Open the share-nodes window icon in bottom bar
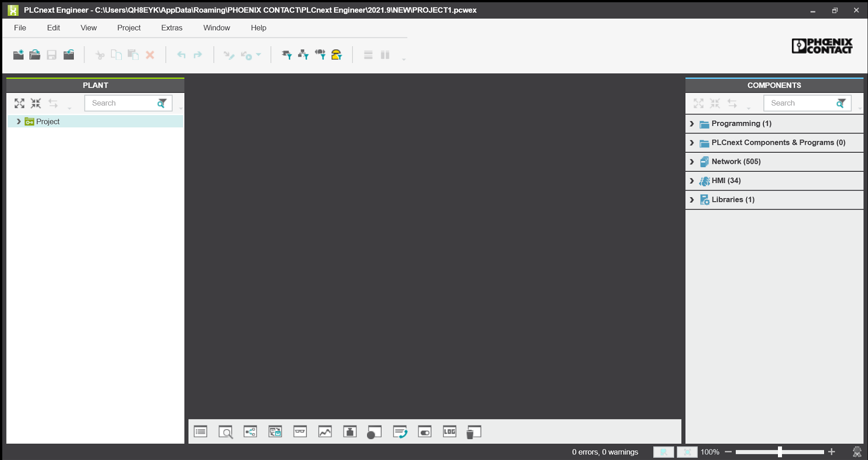The height and width of the screenshot is (460, 868). coord(250,432)
